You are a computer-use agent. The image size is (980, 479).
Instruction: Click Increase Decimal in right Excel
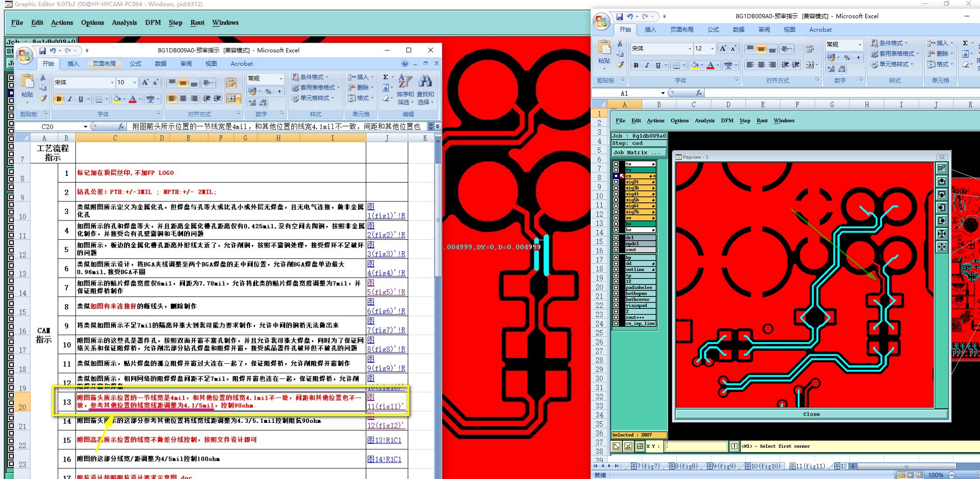click(831, 69)
